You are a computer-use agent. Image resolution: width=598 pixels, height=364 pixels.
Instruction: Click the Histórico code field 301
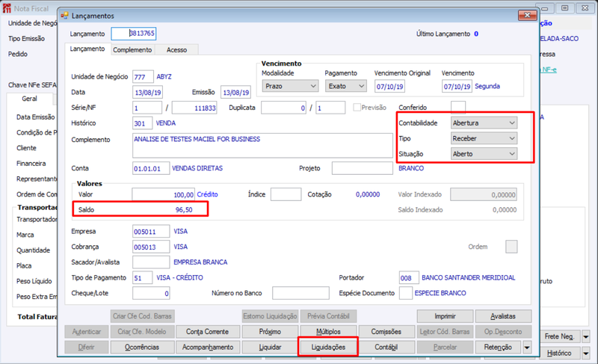[143, 123]
